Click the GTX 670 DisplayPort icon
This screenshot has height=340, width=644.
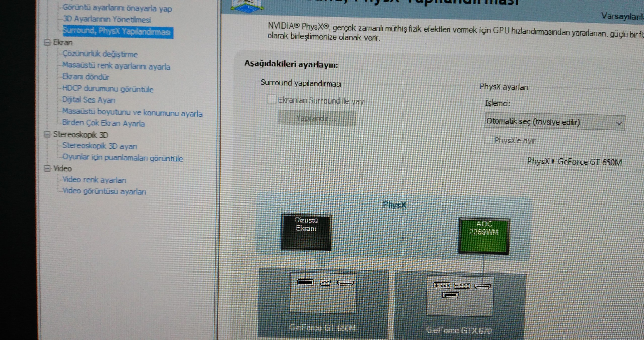click(450, 295)
